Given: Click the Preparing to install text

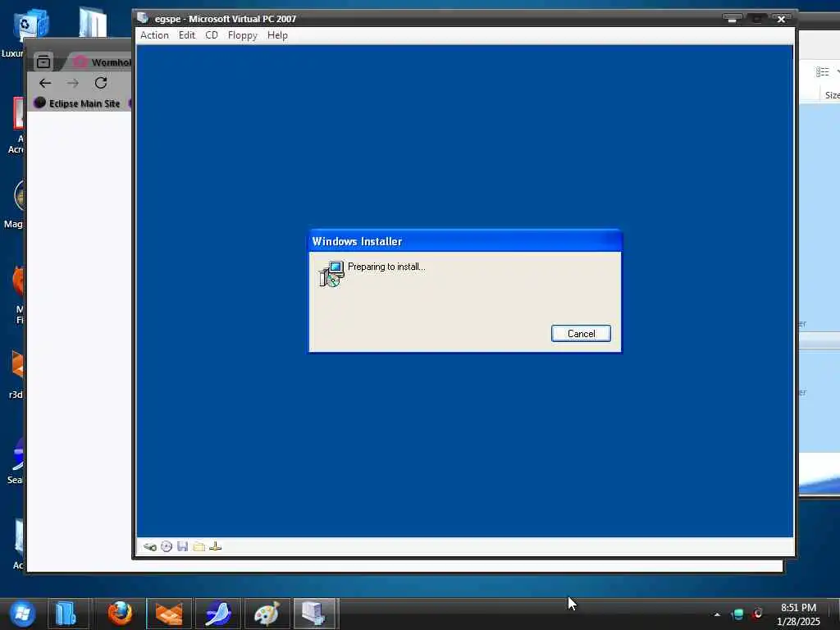Looking at the screenshot, I should pyautogui.click(x=386, y=267).
